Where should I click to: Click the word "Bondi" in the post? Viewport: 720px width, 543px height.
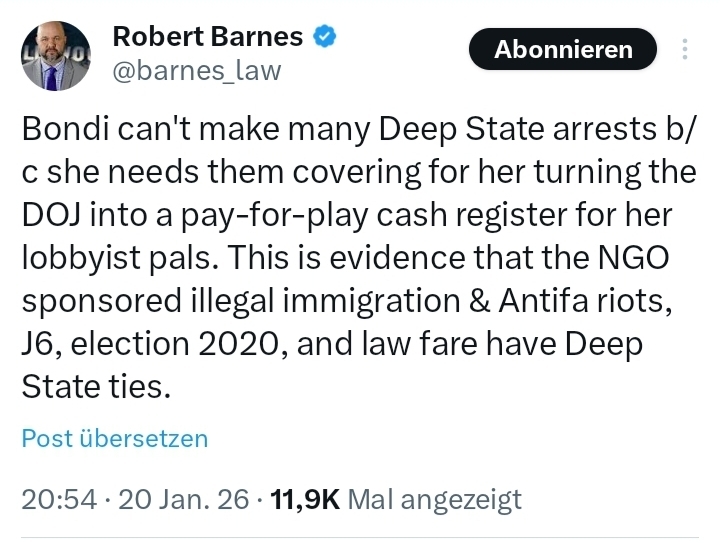tap(64, 129)
